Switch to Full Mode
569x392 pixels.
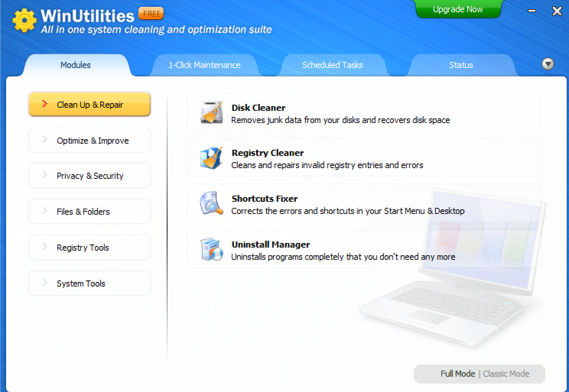tap(458, 374)
